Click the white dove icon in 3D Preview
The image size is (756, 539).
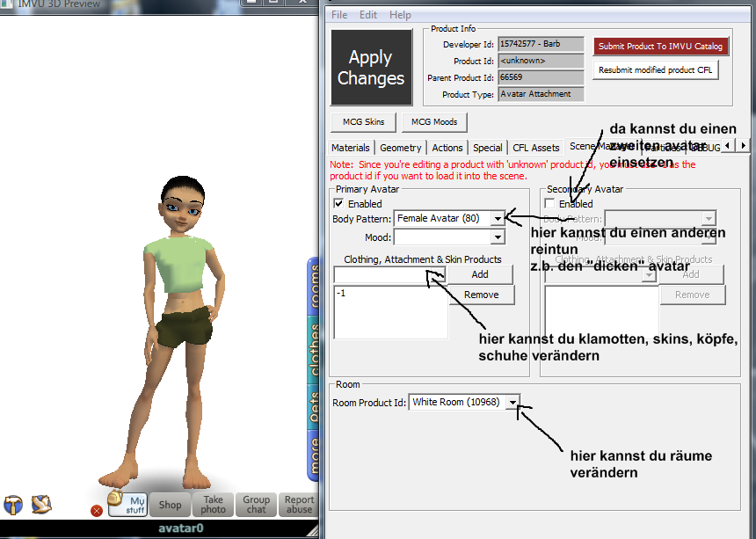pos(41,505)
